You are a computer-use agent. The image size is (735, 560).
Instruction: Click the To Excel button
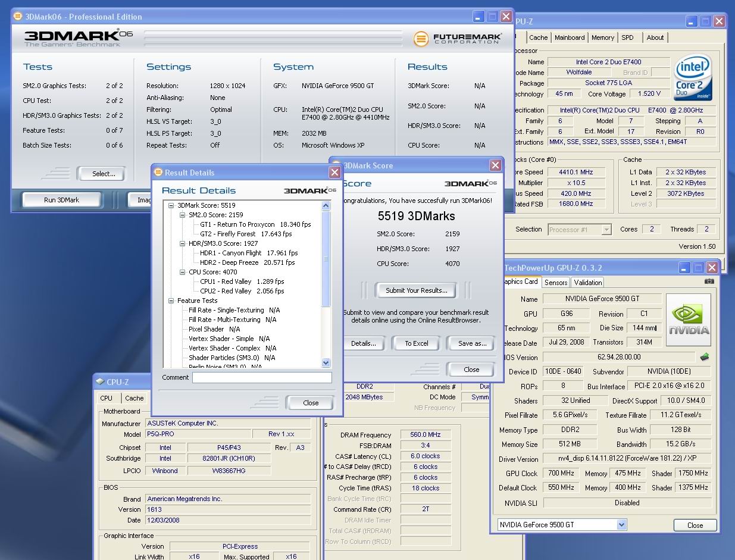417,343
